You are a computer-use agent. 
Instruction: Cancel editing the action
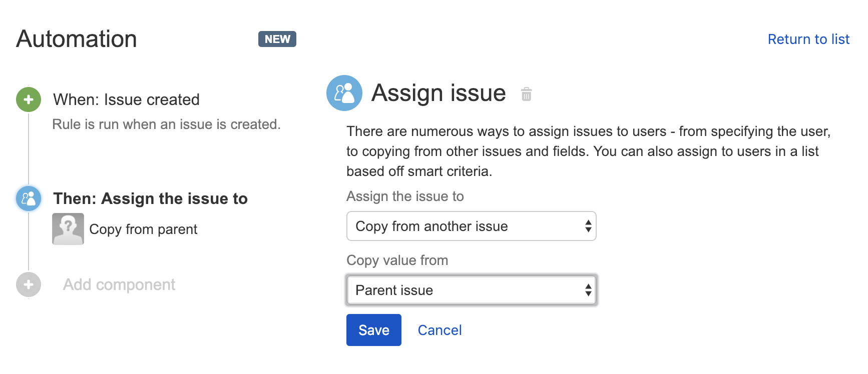(x=440, y=330)
